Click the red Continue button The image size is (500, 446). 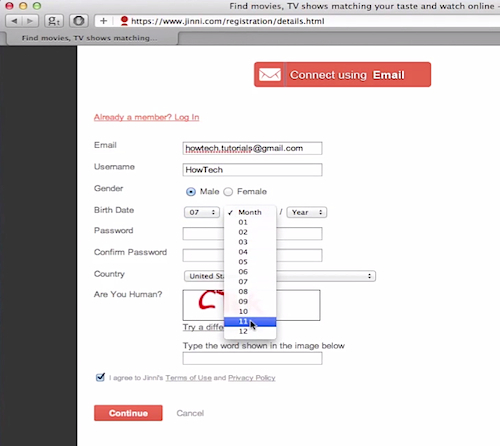(128, 413)
